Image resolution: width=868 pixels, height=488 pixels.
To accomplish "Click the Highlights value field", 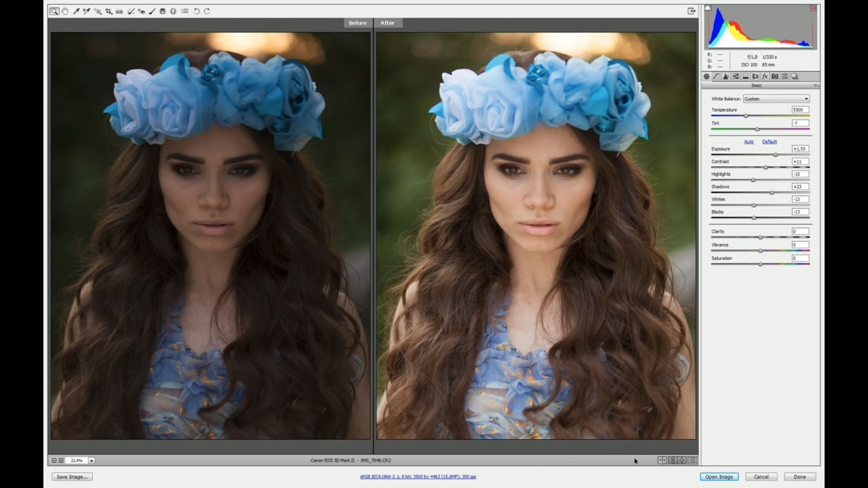I will click(800, 174).
